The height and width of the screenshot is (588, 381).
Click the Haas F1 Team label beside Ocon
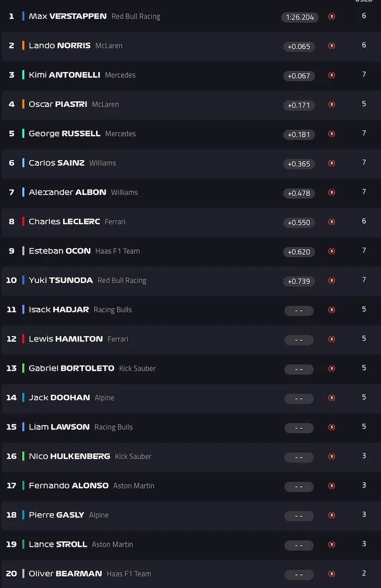click(x=117, y=251)
